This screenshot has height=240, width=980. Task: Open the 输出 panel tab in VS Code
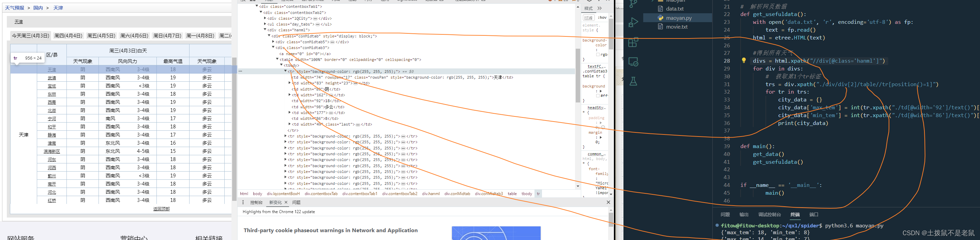(744, 214)
